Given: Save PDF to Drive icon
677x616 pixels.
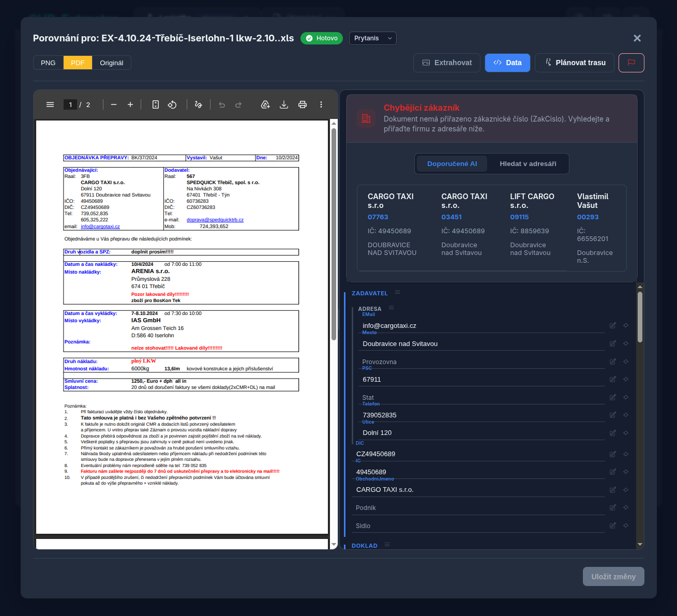Looking at the screenshot, I should 265,104.
